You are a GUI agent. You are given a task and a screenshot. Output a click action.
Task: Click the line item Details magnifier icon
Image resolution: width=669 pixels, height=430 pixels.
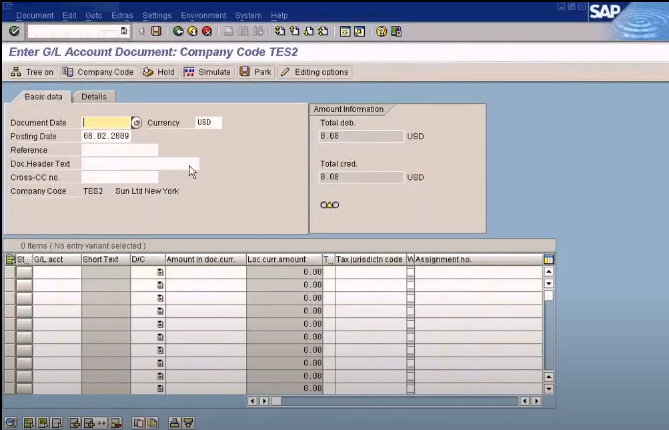pos(11,423)
